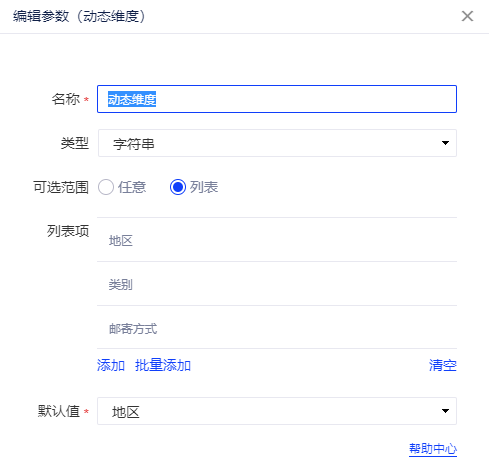
Task: Click the 默认值 field label
Action: [59, 411]
